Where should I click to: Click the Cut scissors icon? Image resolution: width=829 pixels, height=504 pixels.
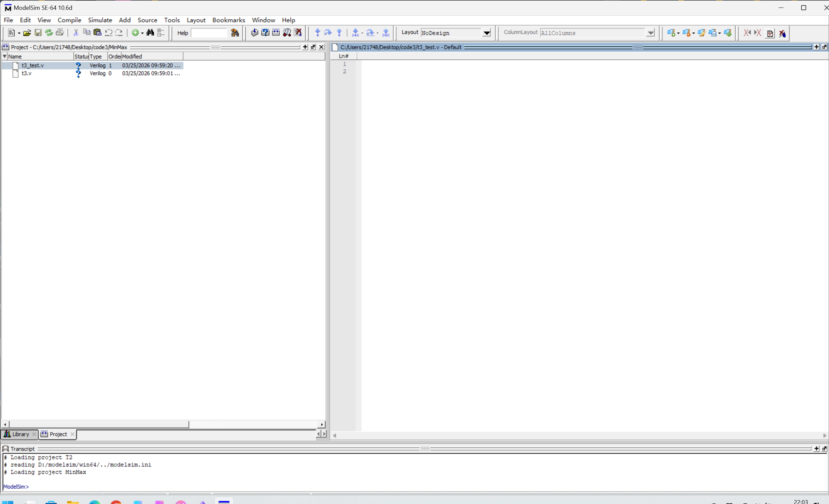click(76, 33)
